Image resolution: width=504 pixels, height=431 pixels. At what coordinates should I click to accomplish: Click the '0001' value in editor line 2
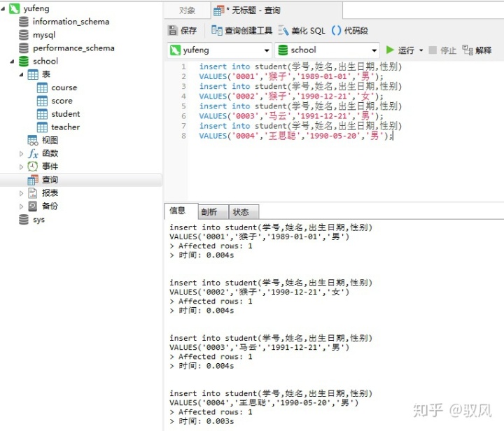tap(245, 77)
